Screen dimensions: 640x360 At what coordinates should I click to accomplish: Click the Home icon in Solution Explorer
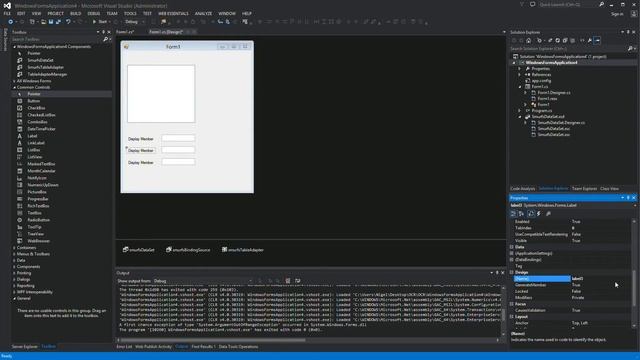[x=529, y=40]
